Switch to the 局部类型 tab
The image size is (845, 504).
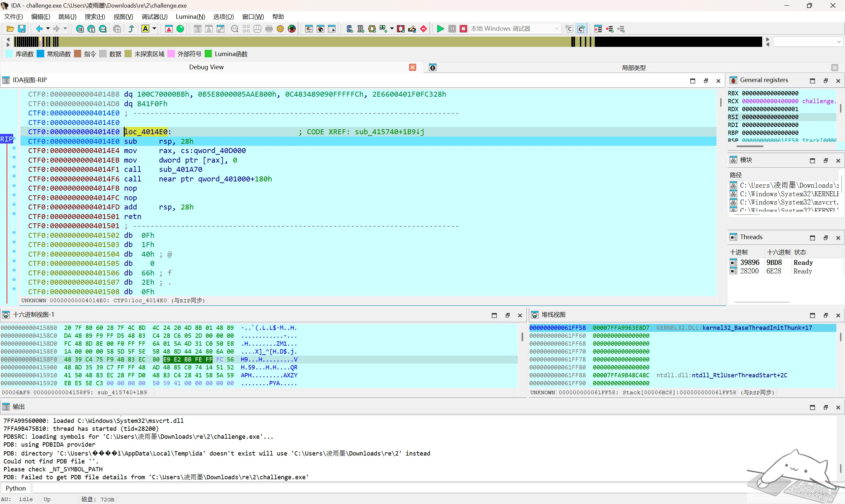pos(634,68)
